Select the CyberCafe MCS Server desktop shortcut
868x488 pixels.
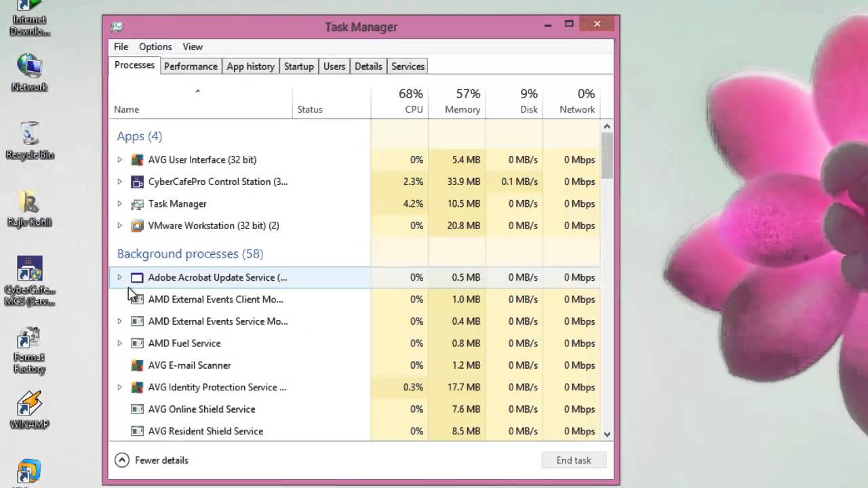[x=29, y=281]
